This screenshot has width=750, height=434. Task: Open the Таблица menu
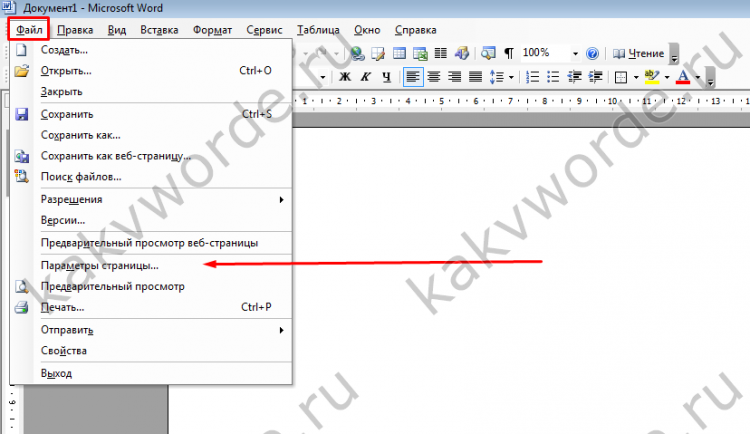coord(318,30)
